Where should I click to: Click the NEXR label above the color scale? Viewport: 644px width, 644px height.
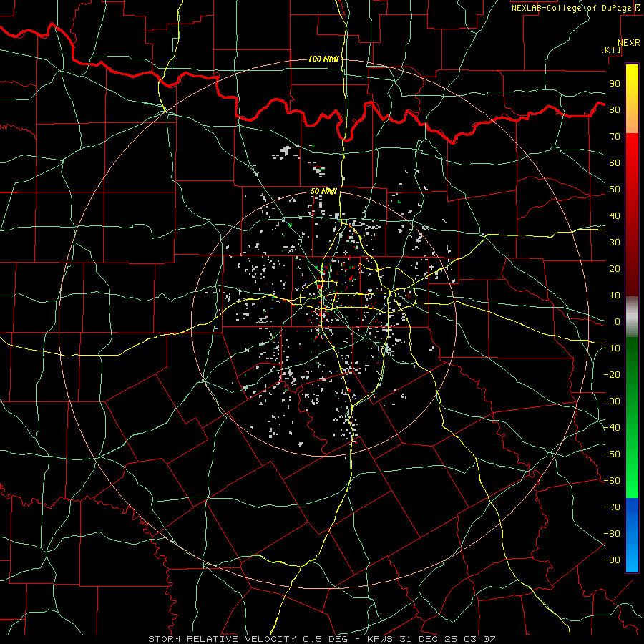pyautogui.click(x=629, y=43)
